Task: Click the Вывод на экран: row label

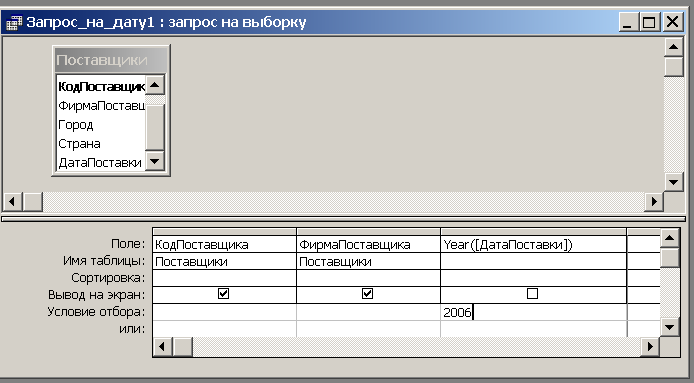Action: click(96, 294)
